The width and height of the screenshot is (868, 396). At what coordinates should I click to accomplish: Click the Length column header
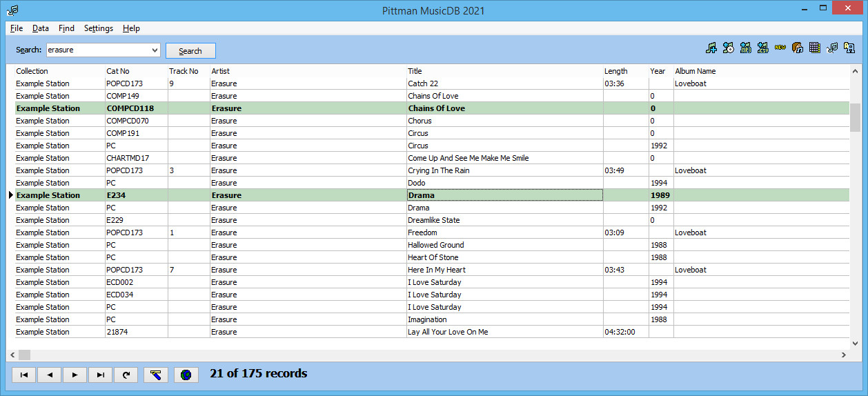click(x=626, y=71)
